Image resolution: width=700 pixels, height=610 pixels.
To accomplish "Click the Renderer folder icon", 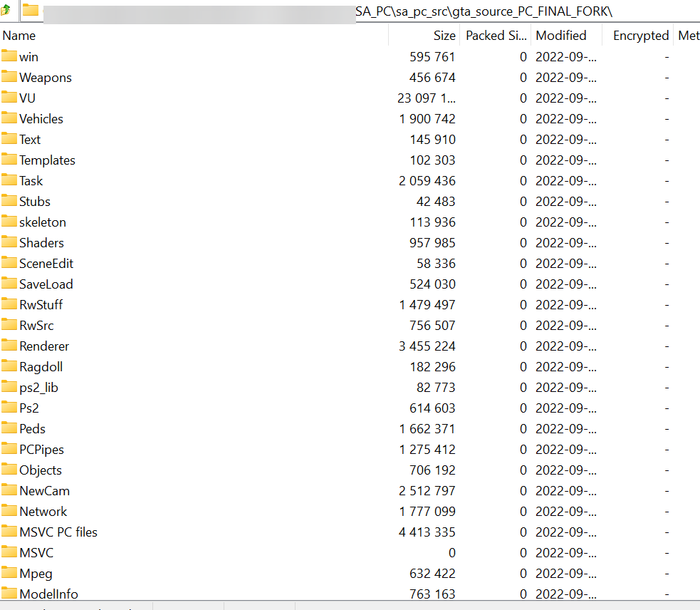I will coord(9,345).
